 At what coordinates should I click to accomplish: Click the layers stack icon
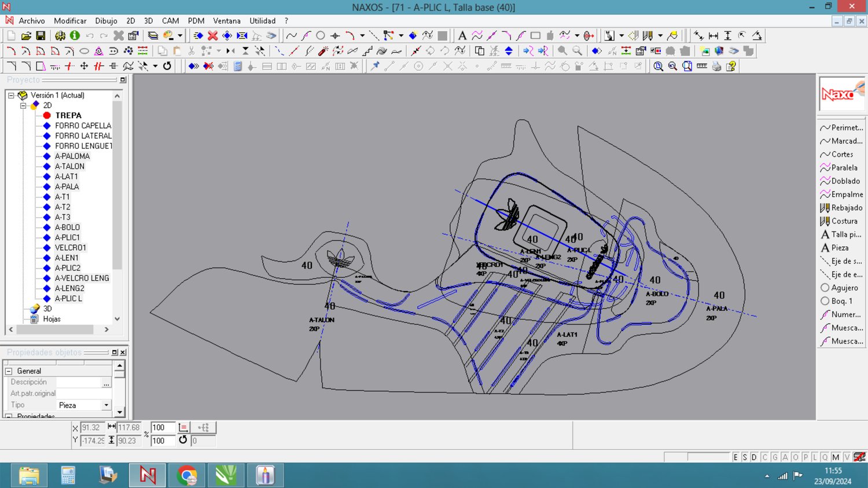[153, 36]
